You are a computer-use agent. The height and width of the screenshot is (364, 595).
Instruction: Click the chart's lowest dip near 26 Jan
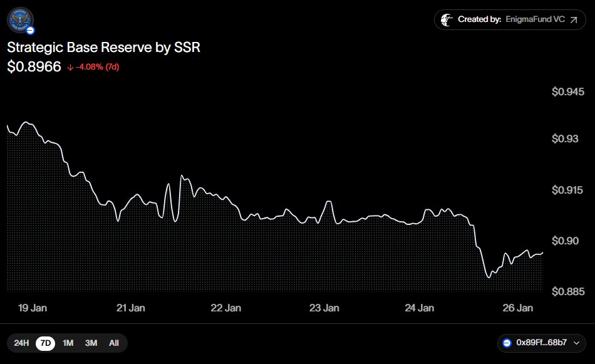pos(489,277)
